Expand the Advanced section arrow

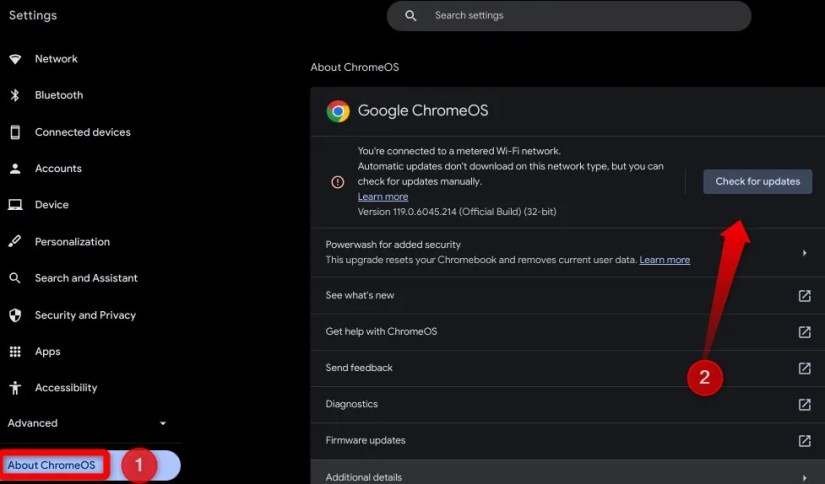point(163,423)
